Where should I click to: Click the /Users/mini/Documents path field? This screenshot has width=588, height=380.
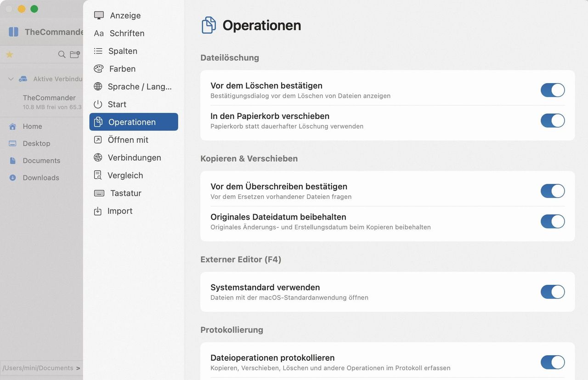click(x=42, y=368)
